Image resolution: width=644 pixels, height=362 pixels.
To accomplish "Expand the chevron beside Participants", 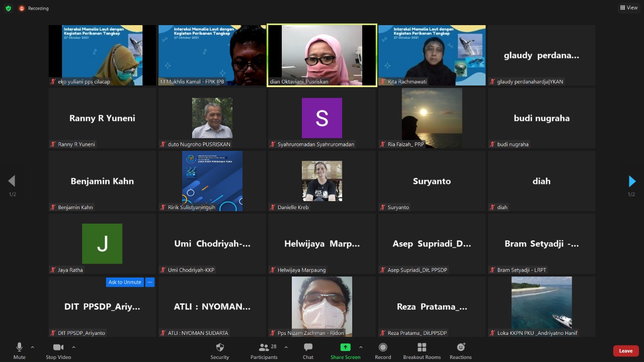I will (286, 347).
